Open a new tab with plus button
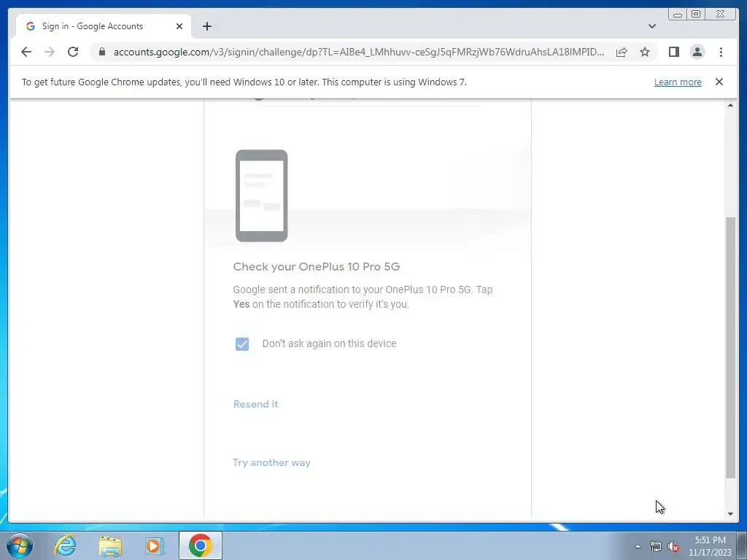 tap(206, 26)
